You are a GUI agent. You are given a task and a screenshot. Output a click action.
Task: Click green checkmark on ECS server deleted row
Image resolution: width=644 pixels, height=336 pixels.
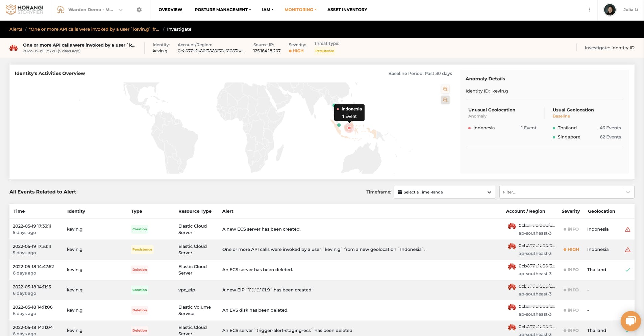pos(628,270)
